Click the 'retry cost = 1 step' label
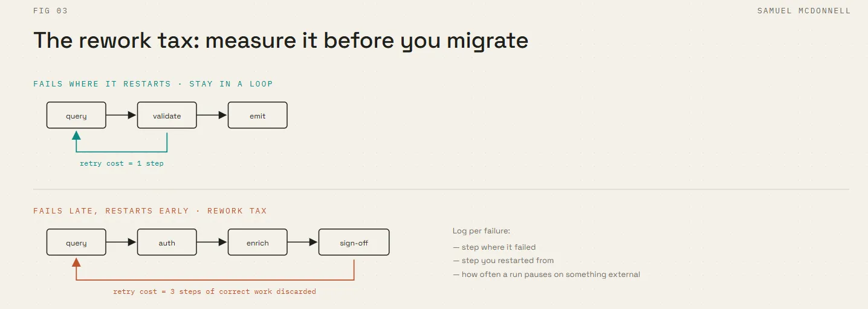The width and height of the screenshot is (868, 309). point(121,163)
